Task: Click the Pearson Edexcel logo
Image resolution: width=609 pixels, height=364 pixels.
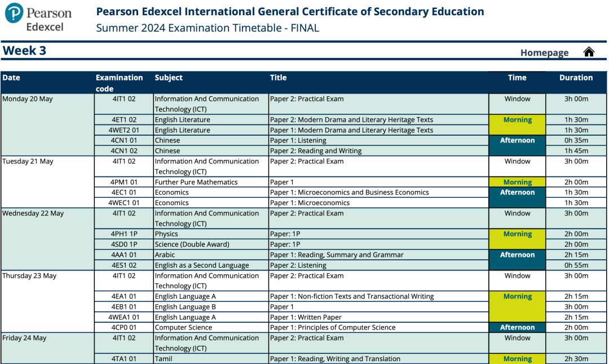Action: pyautogui.click(x=38, y=17)
